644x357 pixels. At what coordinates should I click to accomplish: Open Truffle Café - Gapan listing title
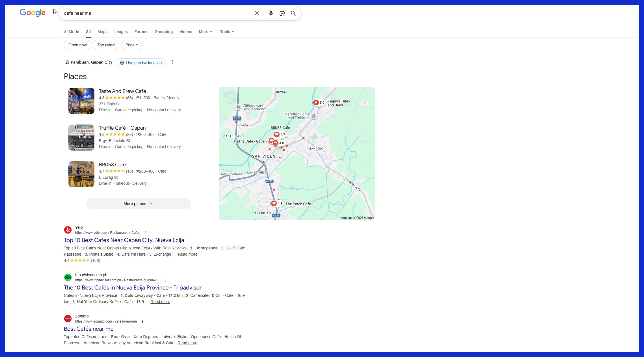point(122,128)
